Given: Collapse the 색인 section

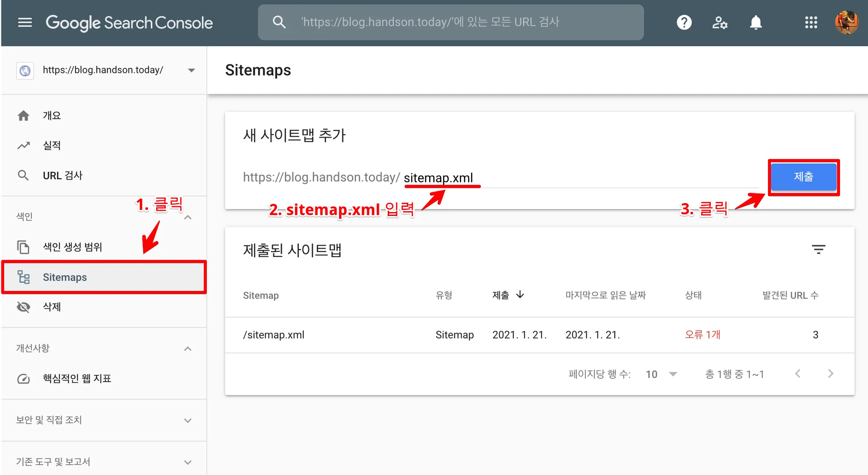Looking at the screenshot, I should 188,217.
